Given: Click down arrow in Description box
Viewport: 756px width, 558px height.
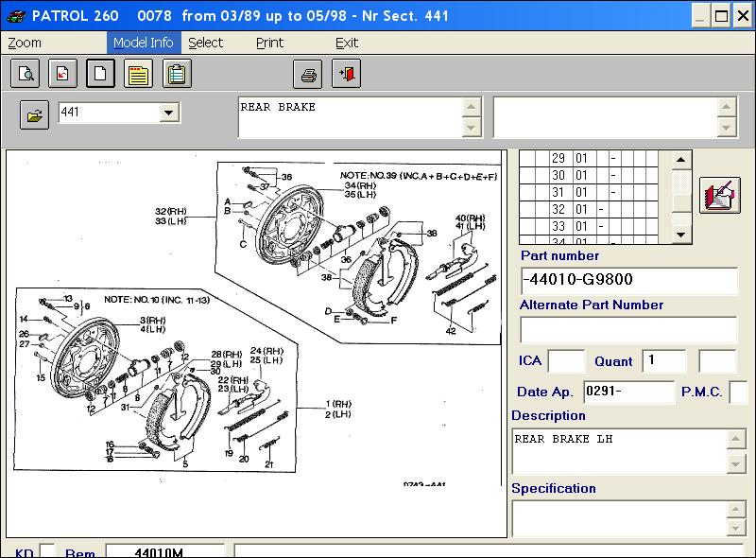Looking at the screenshot, I should tap(736, 464).
